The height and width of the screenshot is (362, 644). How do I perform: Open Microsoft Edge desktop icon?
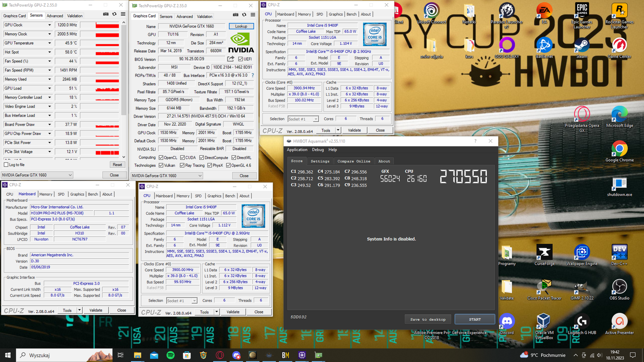click(x=620, y=117)
